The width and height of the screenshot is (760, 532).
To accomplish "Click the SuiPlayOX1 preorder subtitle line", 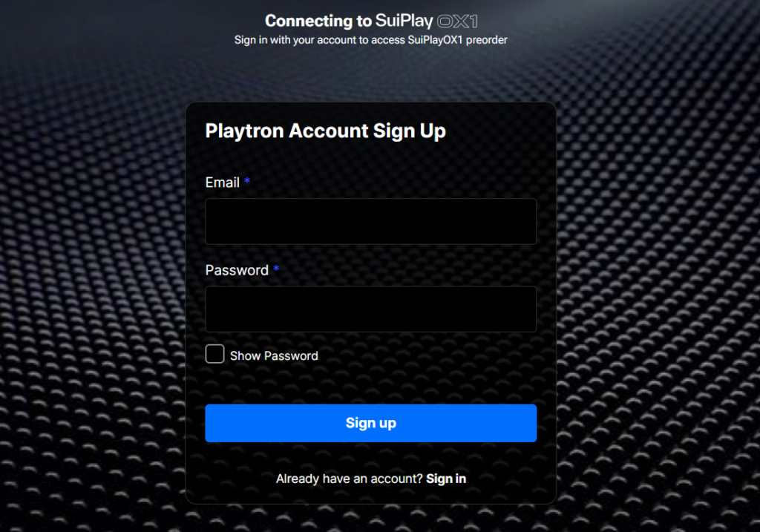I will tap(370, 40).
